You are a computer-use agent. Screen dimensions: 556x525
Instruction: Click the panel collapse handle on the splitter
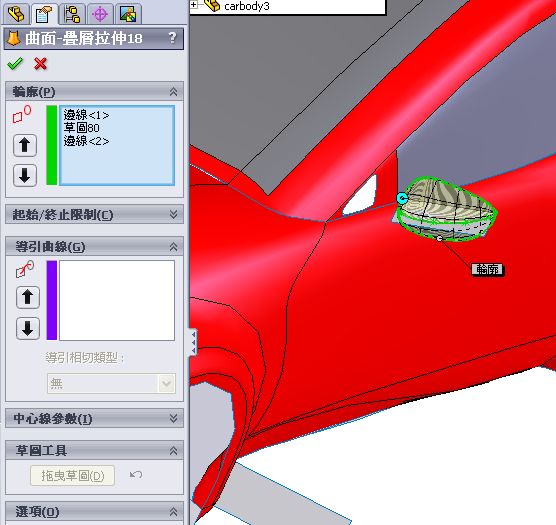(x=193, y=342)
